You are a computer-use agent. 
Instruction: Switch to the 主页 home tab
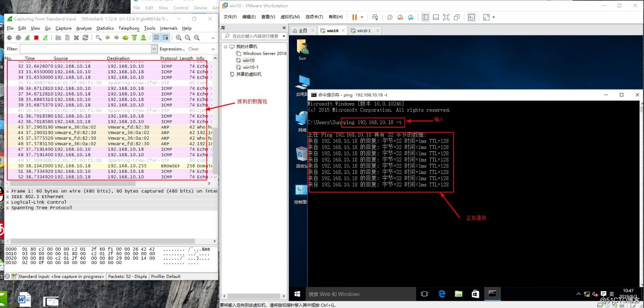303,31
